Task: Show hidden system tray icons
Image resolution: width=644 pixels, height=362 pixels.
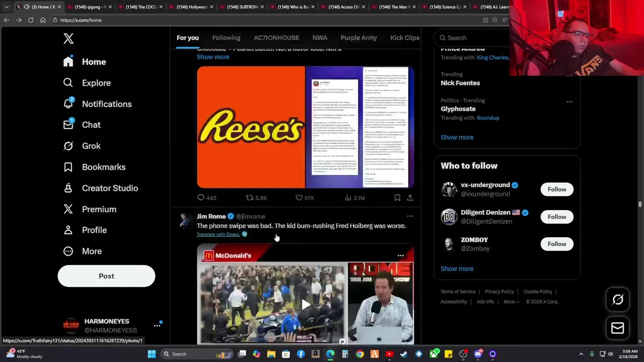Action: [581, 354]
